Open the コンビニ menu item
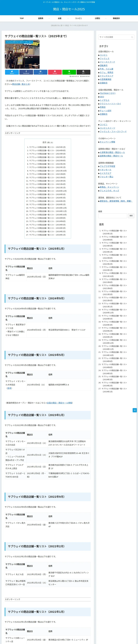The image size is (138, 644). (x=78, y=18)
